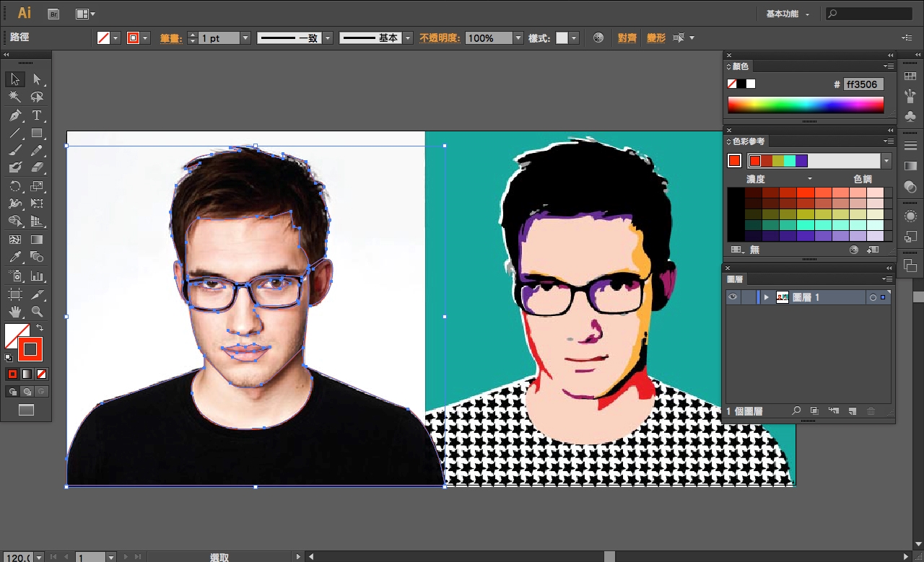Create new layer in Layers panel
924x562 pixels.
[x=852, y=411]
